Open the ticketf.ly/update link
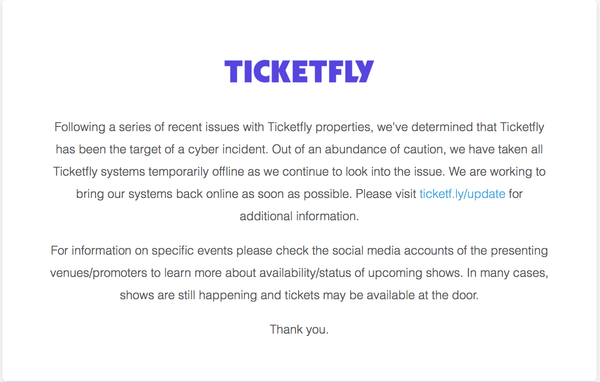The height and width of the screenshot is (382, 600). point(462,194)
